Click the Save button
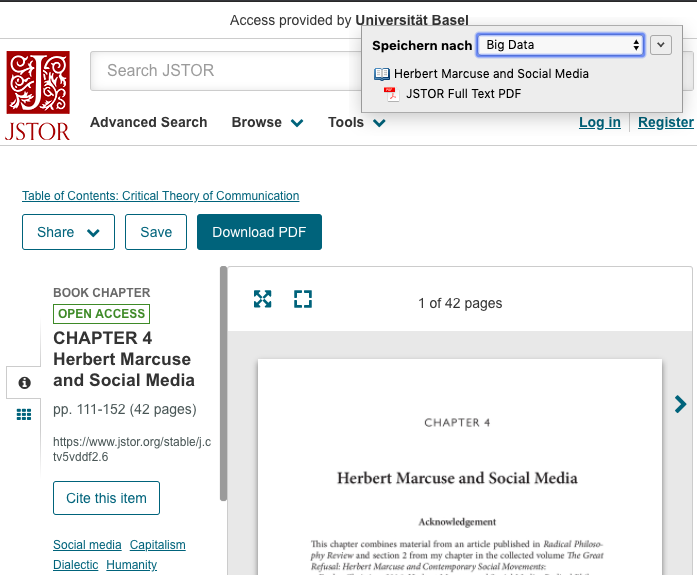Viewport: 697px width, 575px height. [156, 232]
